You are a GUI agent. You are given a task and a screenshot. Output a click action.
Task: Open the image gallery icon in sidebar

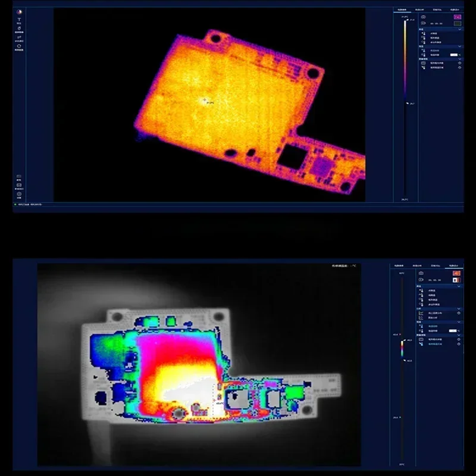click(x=19, y=176)
